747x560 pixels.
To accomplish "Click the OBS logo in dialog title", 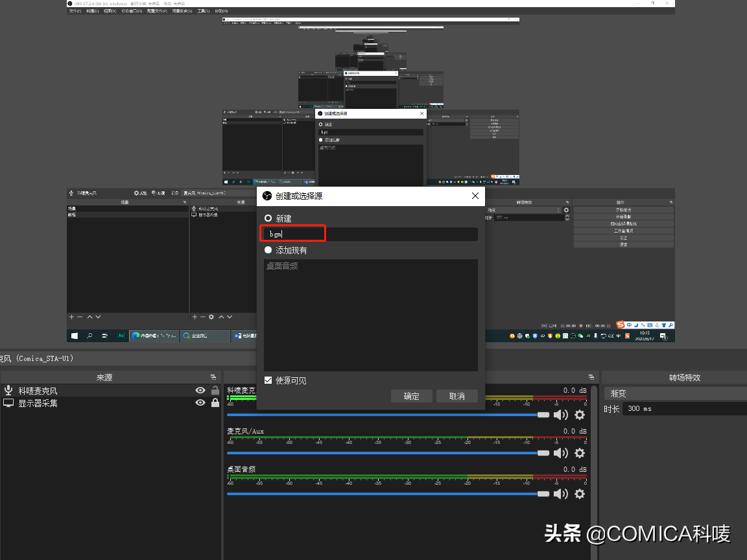I will 267,196.
